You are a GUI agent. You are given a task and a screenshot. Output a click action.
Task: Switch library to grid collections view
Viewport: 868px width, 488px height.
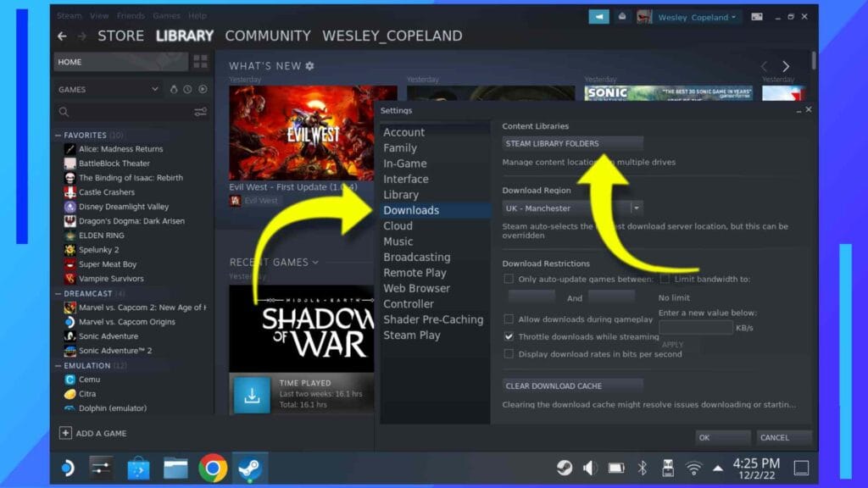[200, 62]
